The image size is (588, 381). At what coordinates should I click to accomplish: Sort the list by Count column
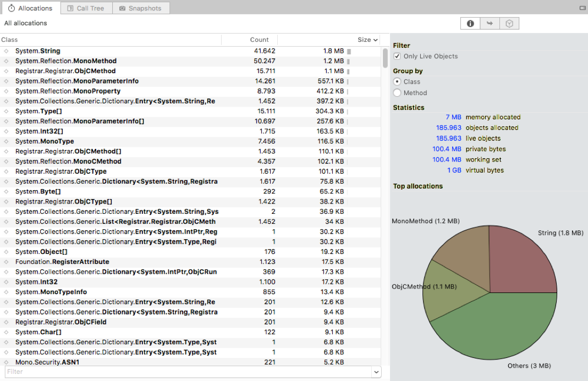(x=259, y=40)
